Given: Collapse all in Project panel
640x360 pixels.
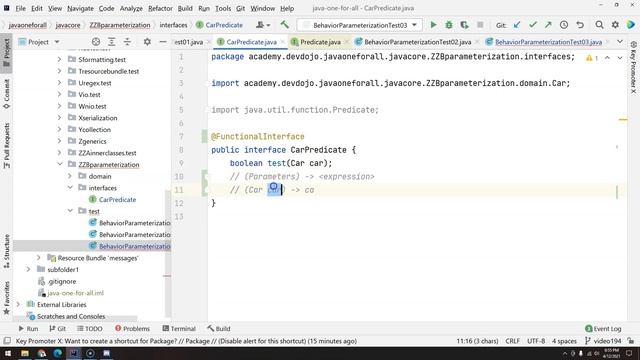Looking at the screenshot, I should (x=127, y=42).
